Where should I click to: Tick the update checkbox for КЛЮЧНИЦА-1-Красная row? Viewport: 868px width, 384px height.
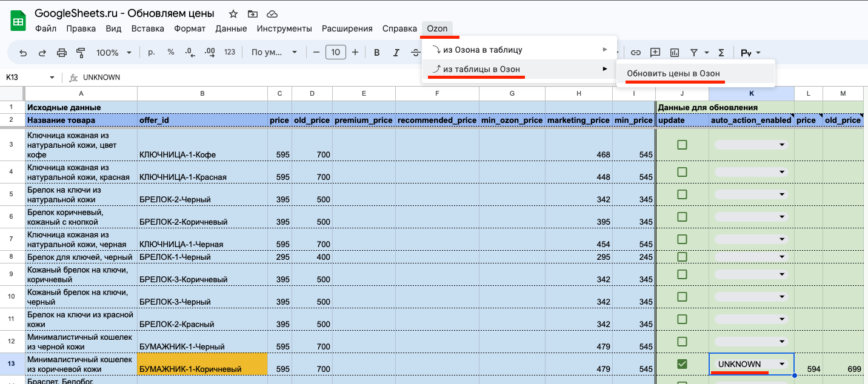[682, 172]
